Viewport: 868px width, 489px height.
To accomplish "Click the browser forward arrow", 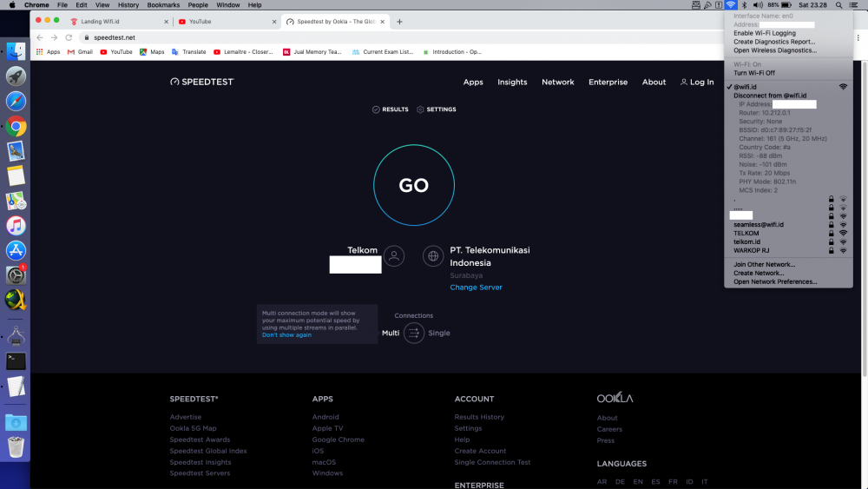I will [54, 37].
